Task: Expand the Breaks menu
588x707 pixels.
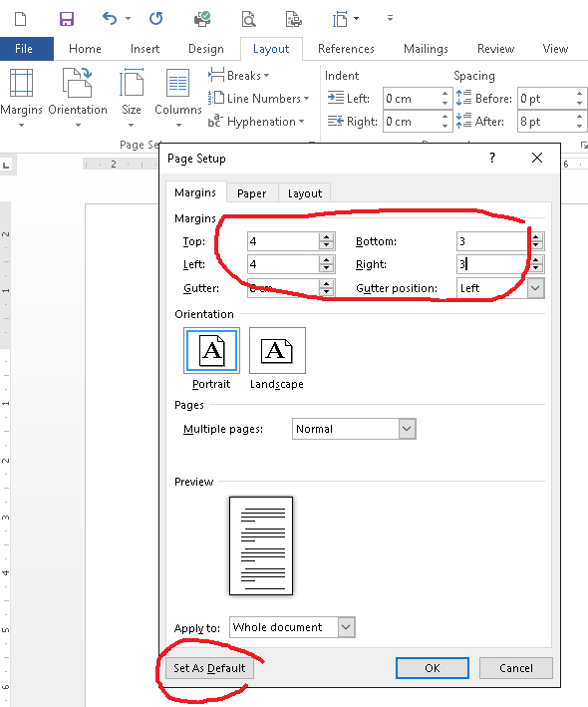Action: 239,76
